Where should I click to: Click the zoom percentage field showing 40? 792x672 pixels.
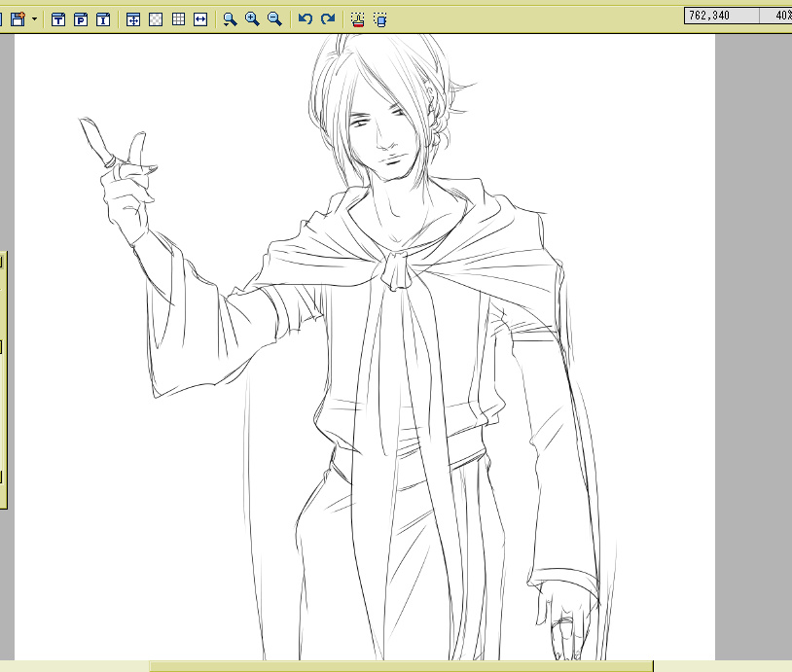[777, 16]
